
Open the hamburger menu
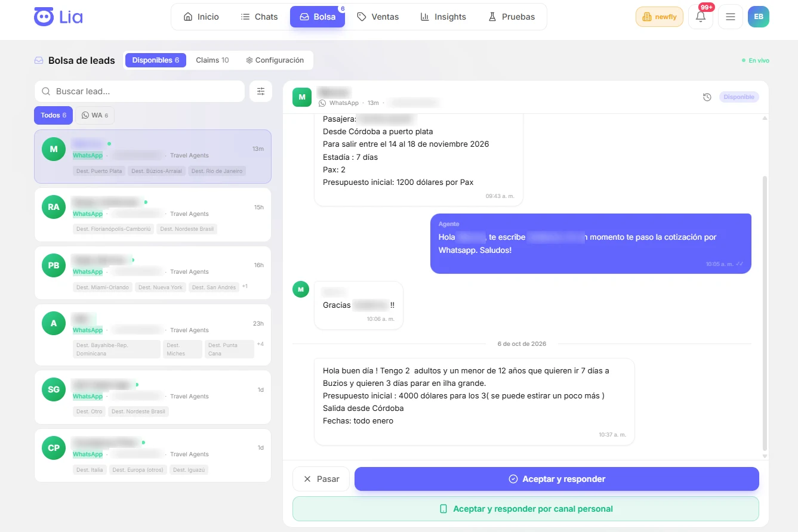(730, 17)
